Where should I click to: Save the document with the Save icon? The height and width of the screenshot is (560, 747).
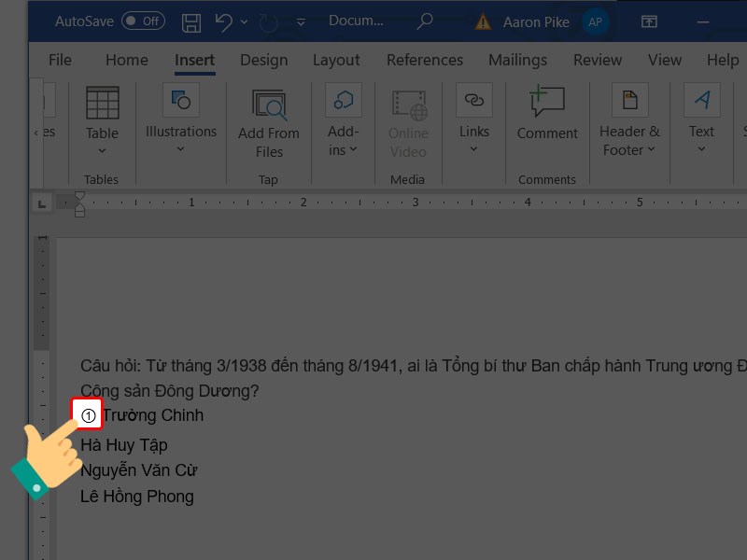[192, 20]
